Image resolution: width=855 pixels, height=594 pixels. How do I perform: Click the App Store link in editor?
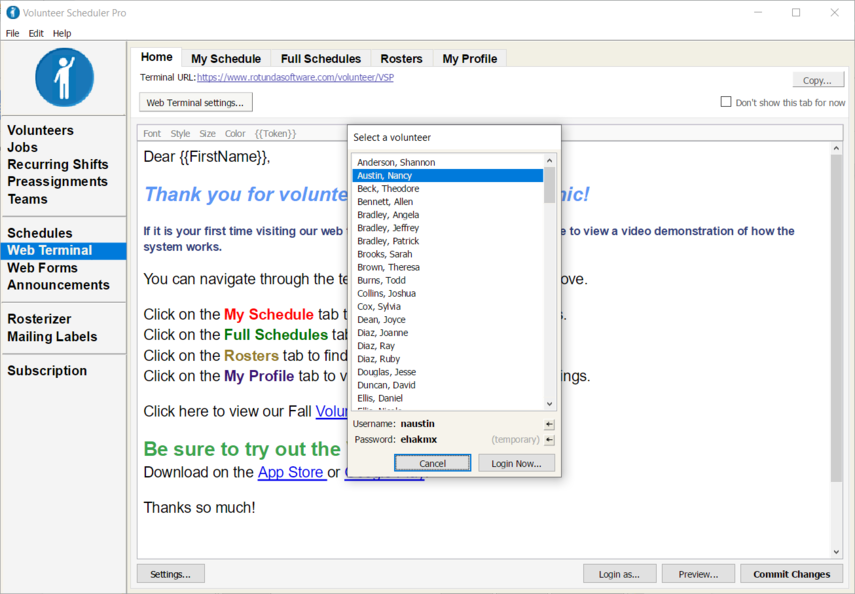[x=292, y=472]
